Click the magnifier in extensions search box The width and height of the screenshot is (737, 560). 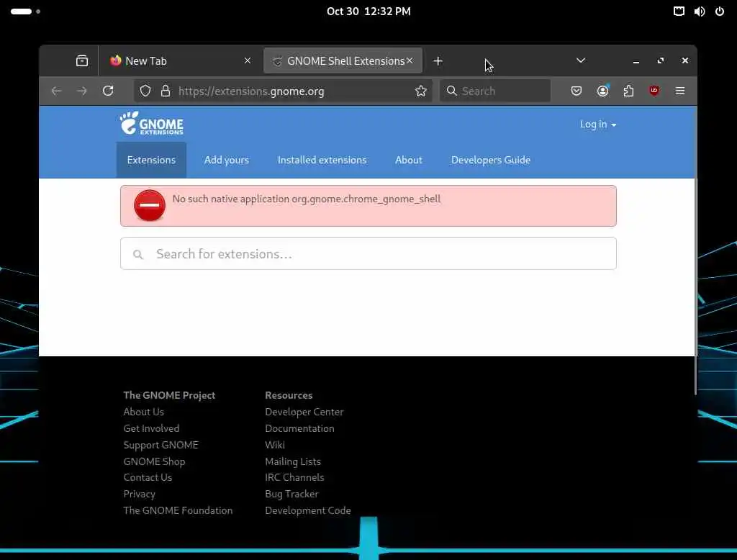tap(137, 254)
